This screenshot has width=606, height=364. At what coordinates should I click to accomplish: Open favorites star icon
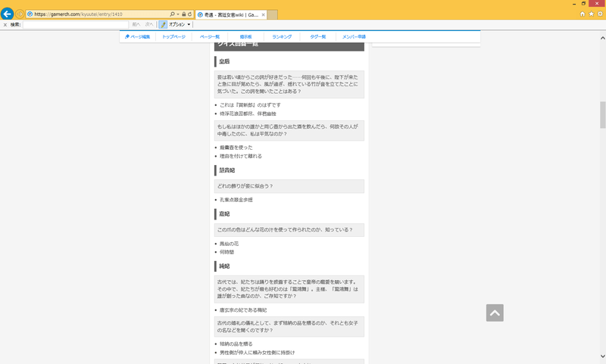(x=590, y=14)
